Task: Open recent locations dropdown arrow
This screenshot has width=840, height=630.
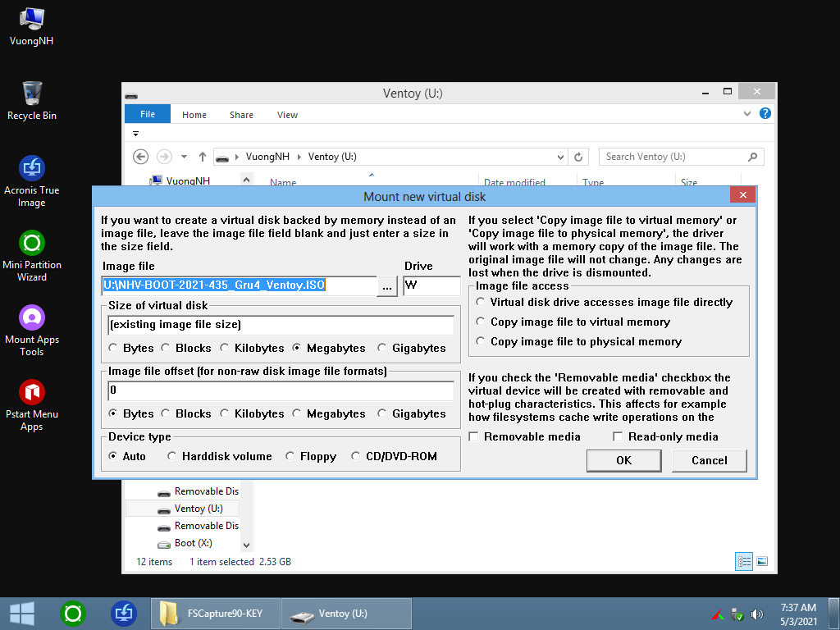Action: tap(184, 157)
